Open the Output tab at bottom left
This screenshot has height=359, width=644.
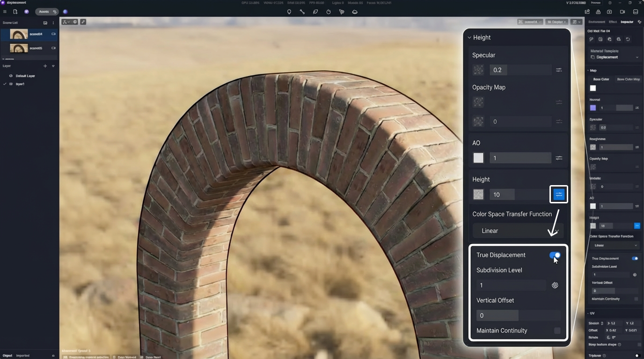(x=7, y=356)
